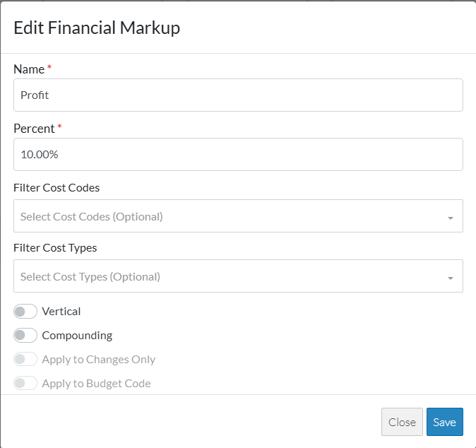Click the 'Edit Financial Markup' dialog title

[97, 28]
